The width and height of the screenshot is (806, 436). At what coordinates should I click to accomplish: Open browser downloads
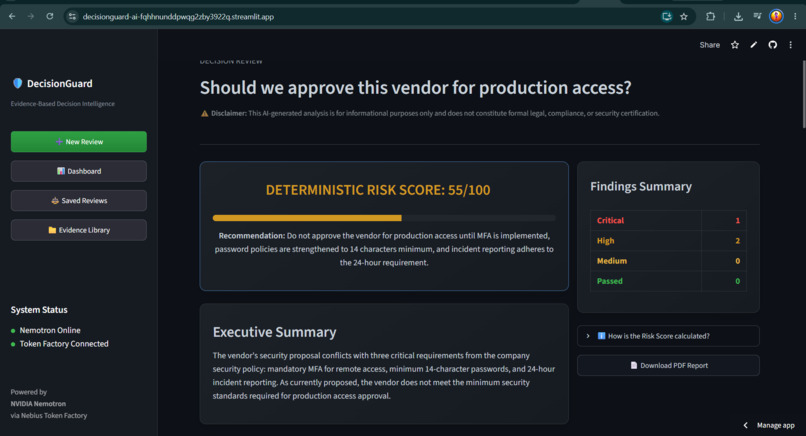(x=738, y=16)
